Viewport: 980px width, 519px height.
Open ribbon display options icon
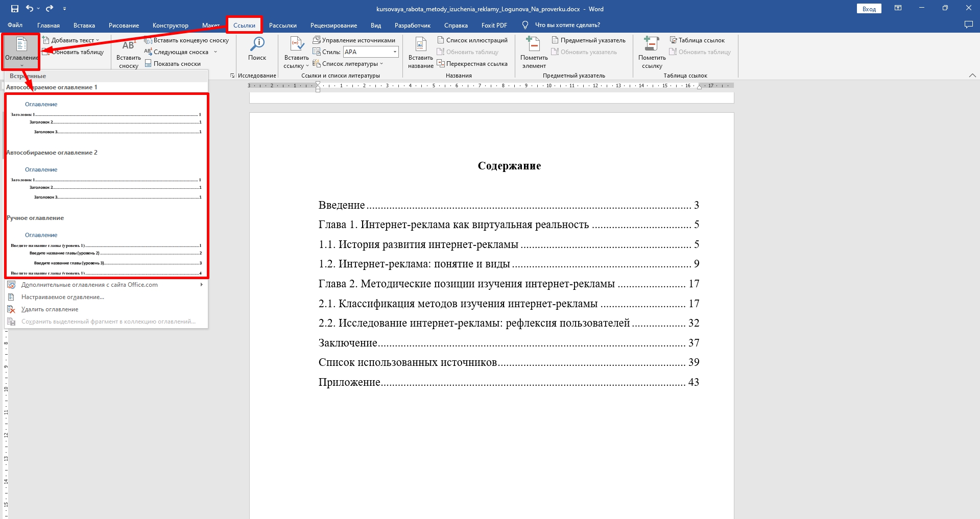898,8
